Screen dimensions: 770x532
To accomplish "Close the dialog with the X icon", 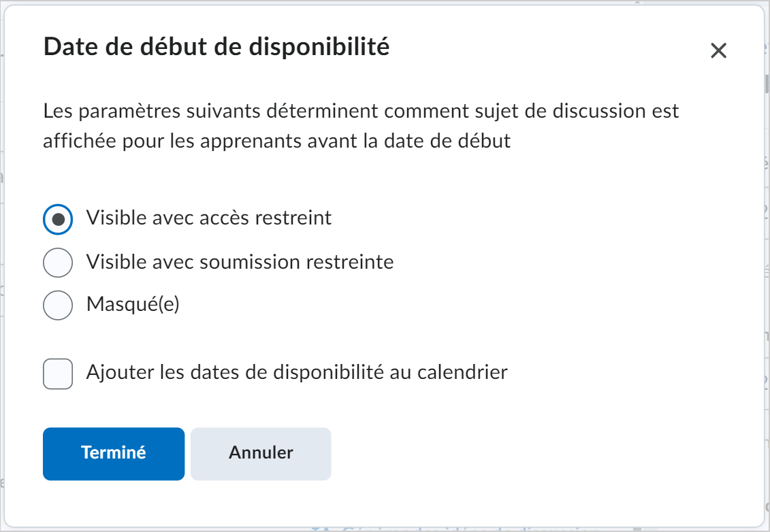I will pos(718,50).
